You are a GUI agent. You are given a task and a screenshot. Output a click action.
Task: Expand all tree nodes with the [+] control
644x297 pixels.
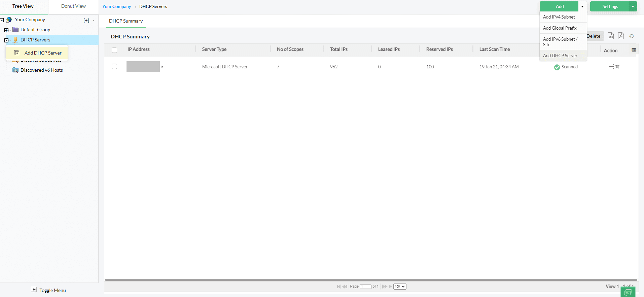(x=86, y=21)
